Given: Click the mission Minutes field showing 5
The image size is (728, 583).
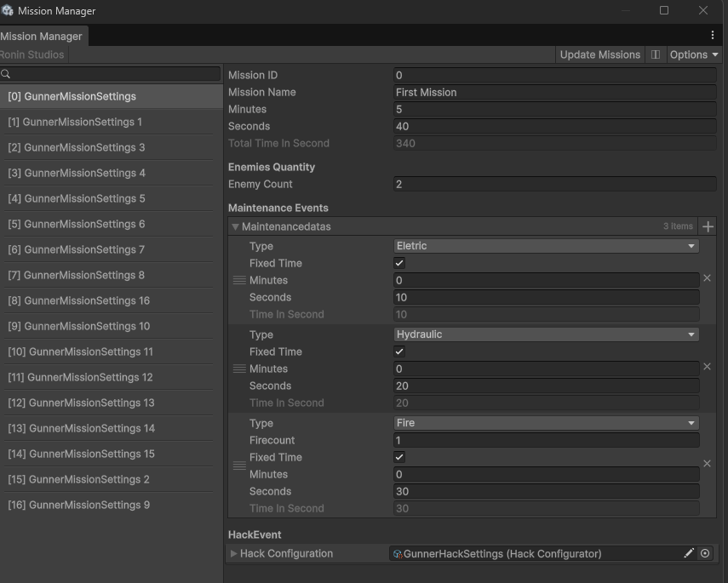Looking at the screenshot, I should (x=555, y=110).
